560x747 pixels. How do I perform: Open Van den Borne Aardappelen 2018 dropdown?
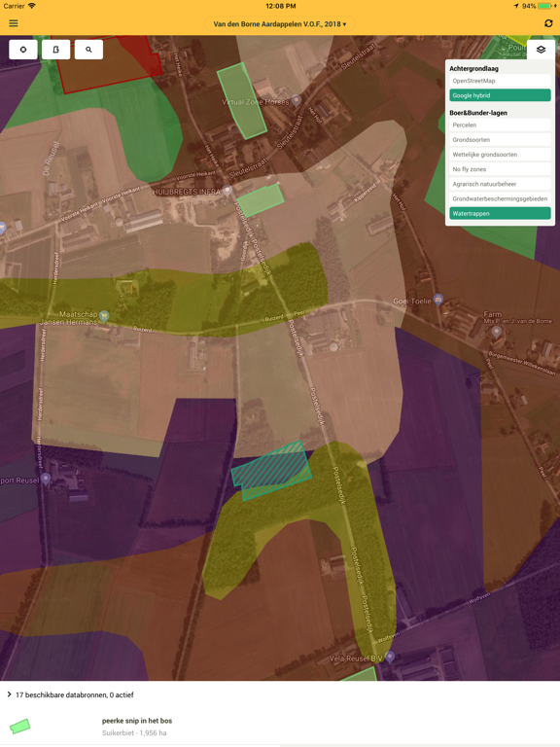280,23
